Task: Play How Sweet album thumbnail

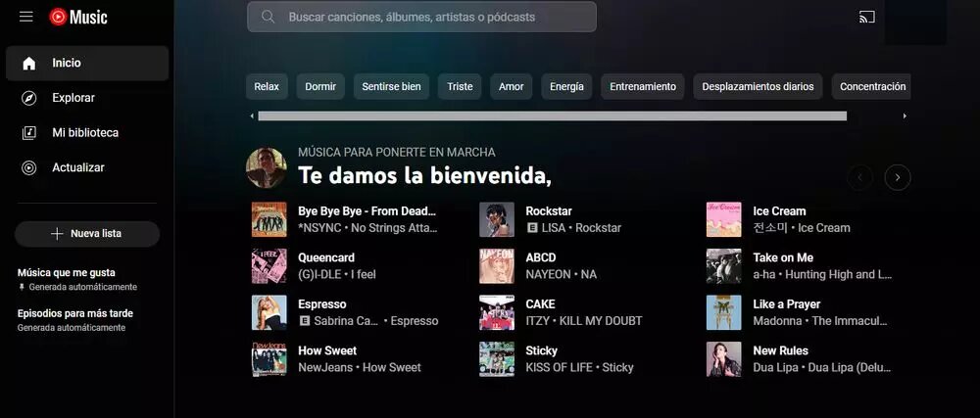Action: point(269,359)
